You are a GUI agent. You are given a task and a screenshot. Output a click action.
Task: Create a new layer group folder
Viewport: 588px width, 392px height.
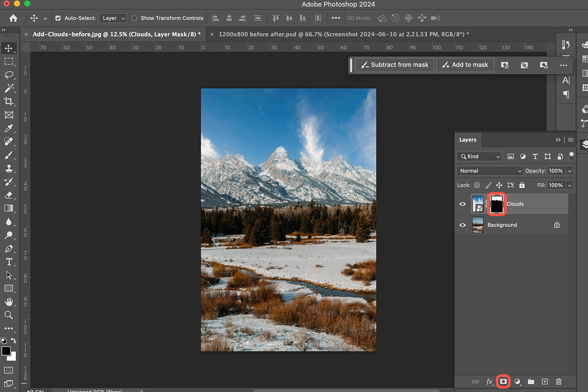531,381
